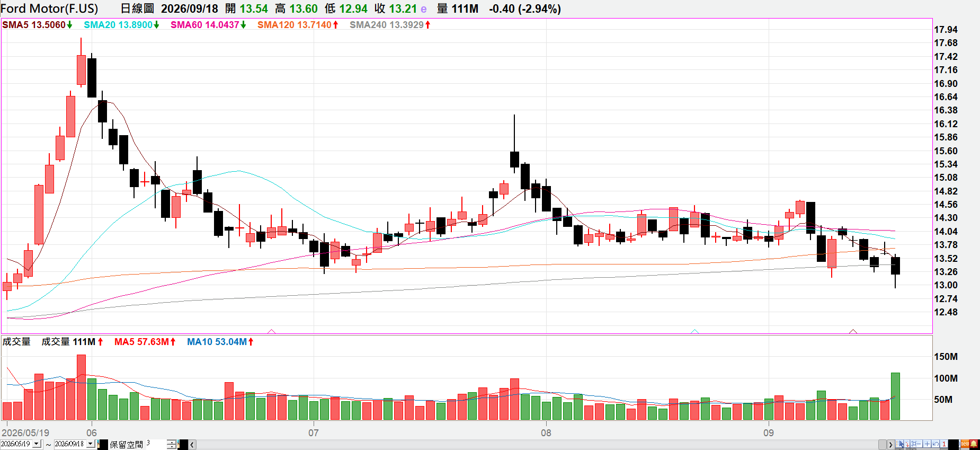Viewport: 980px width, 450px height.
Task: Open the alert bell icon
Action: pos(974,444)
